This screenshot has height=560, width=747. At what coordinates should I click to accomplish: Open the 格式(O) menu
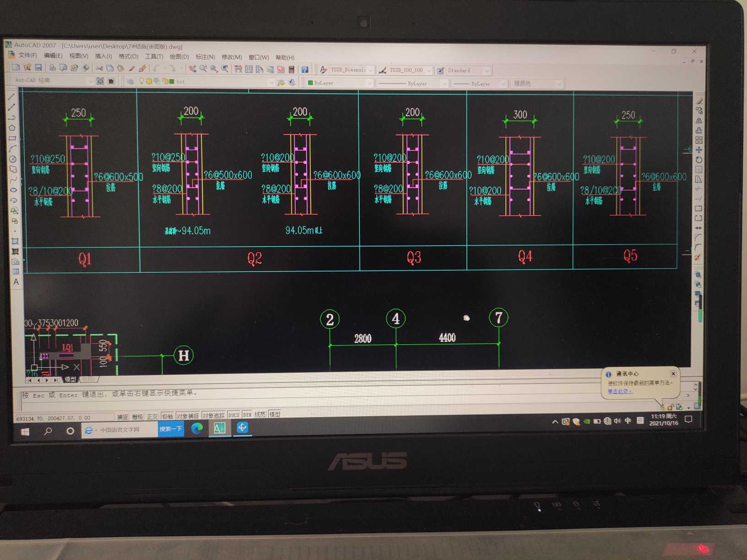[x=129, y=56]
